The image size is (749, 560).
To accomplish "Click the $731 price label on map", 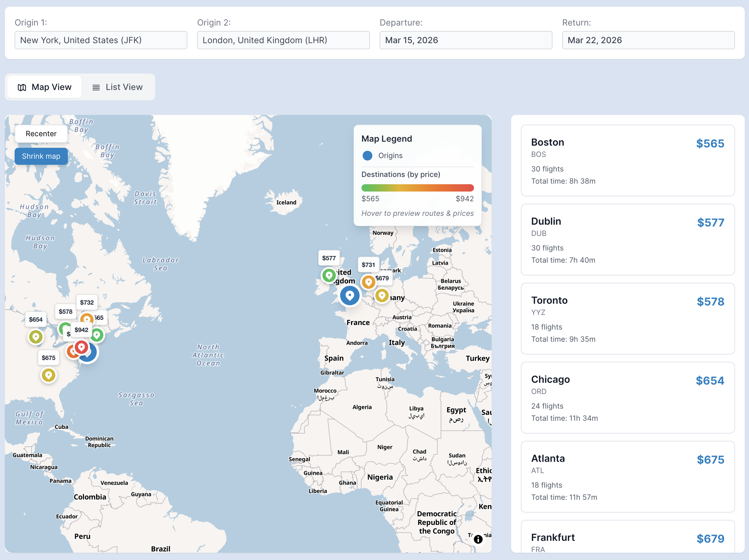I will (x=368, y=264).
